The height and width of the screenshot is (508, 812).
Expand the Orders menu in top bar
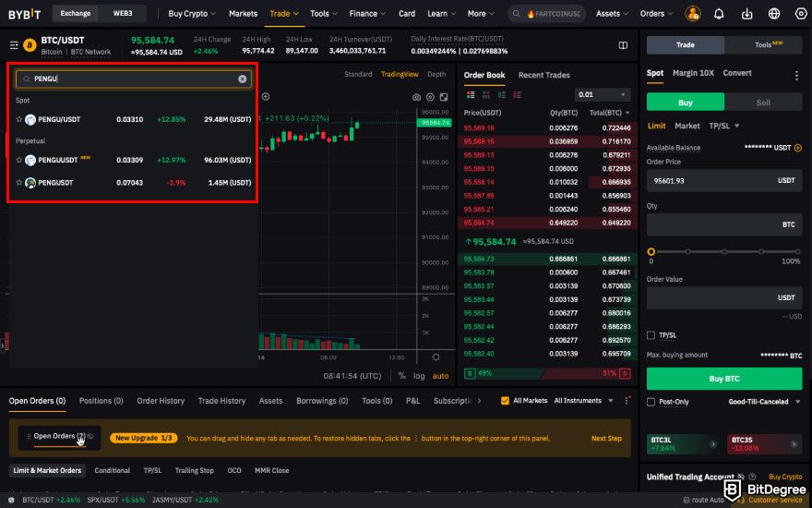point(657,14)
